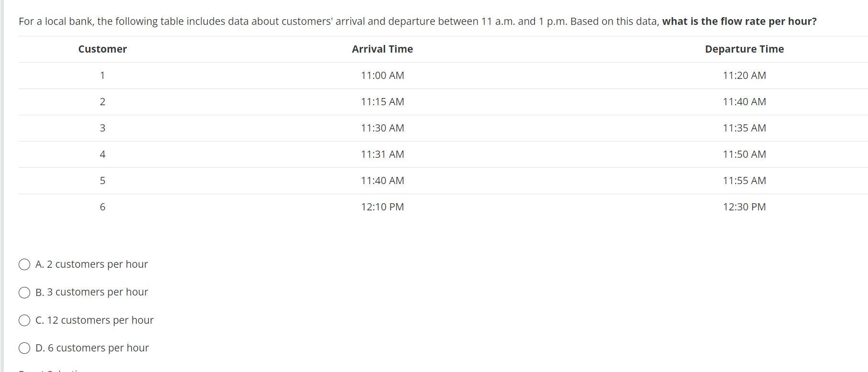Select answer B. 3 customers per hour
Image resolution: width=868 pixels, height=372 pixels.
coord(24,292)
